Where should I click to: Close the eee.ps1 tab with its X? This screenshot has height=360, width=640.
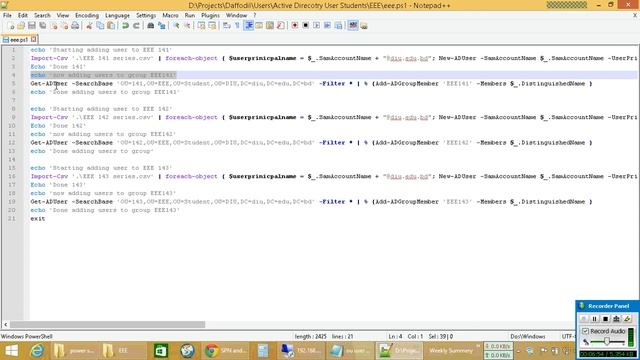pyautogui.click(x=33, y=39)
